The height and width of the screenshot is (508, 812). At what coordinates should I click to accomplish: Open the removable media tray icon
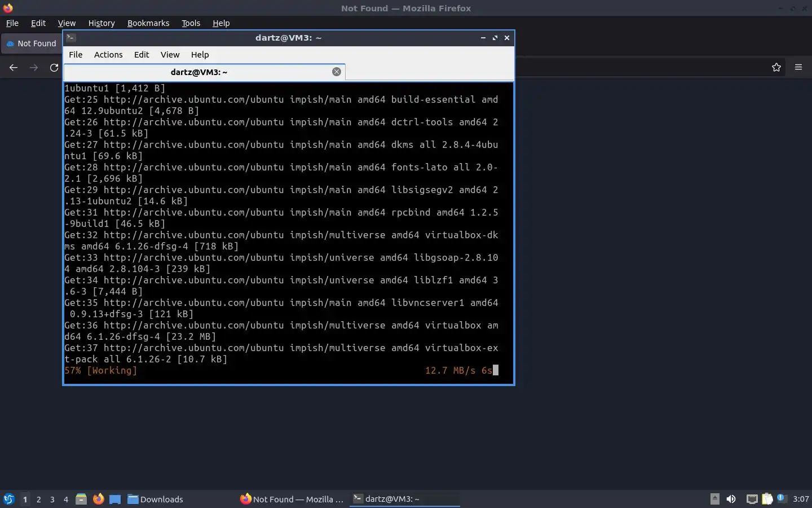click(714, 498)
